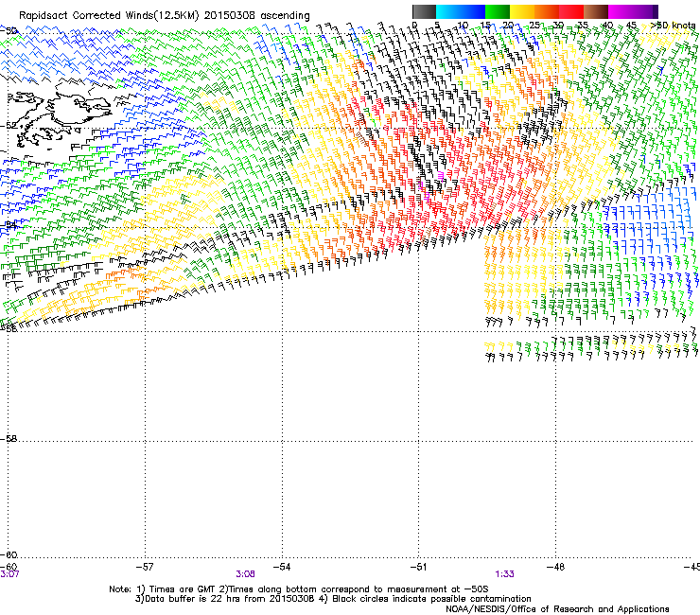Click the 'Rapidscat Corrected Winds' title text
Viewport: 700px width, 615px height.
[x=88, y=16]
